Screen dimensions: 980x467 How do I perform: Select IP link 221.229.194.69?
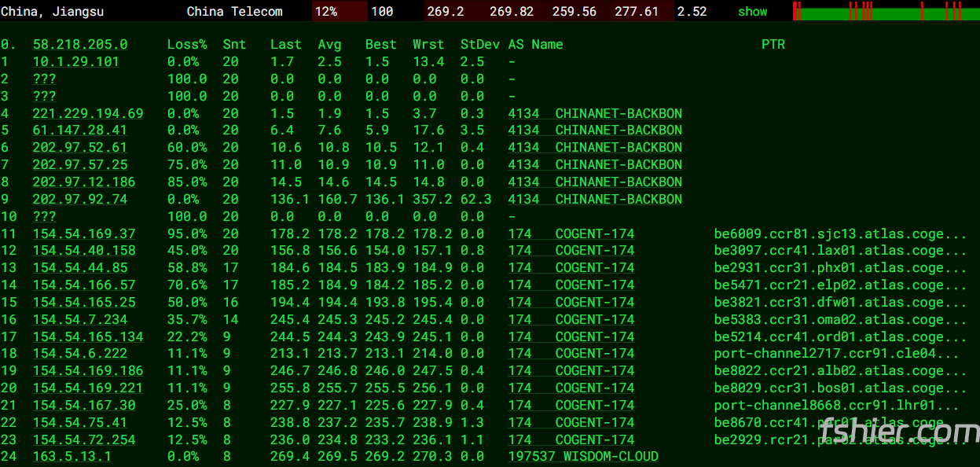pyautogui.click(x=87, y=114)
